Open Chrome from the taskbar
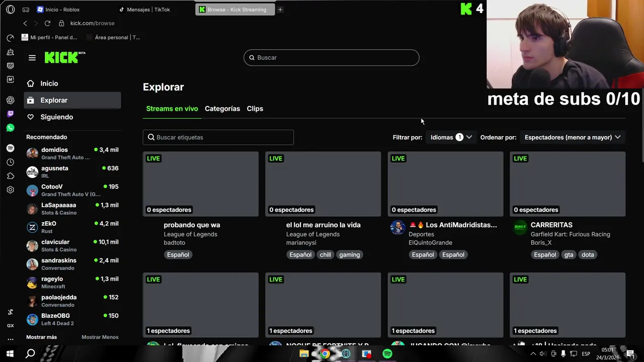 [325, 353]
